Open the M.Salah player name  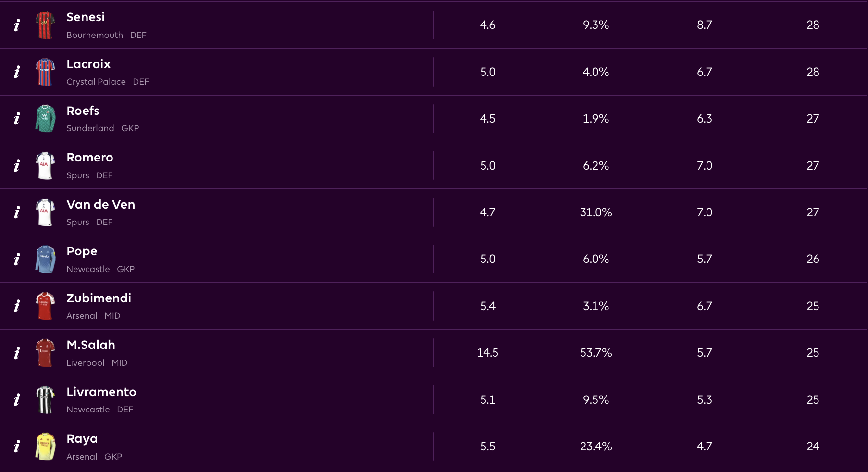(91, 345)
